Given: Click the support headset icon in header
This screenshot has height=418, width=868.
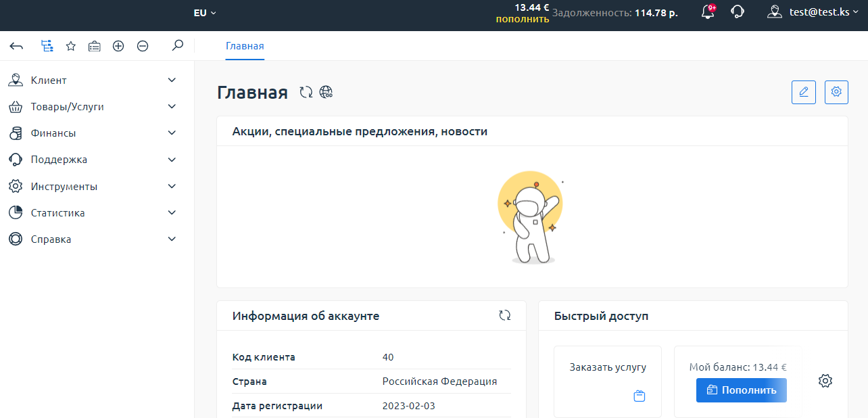Looking at the screenshot, I should coord(738,12).
